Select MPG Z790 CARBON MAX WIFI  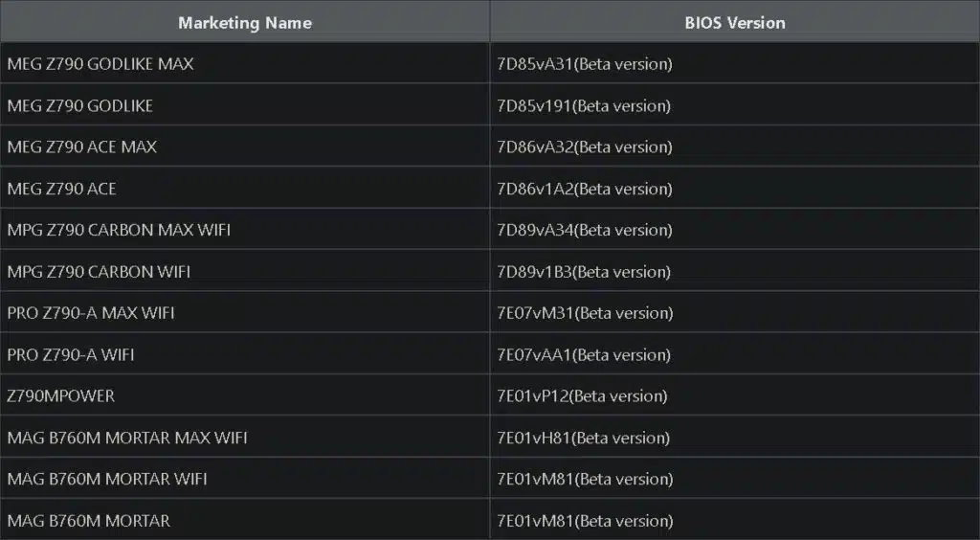click(119, 230)
